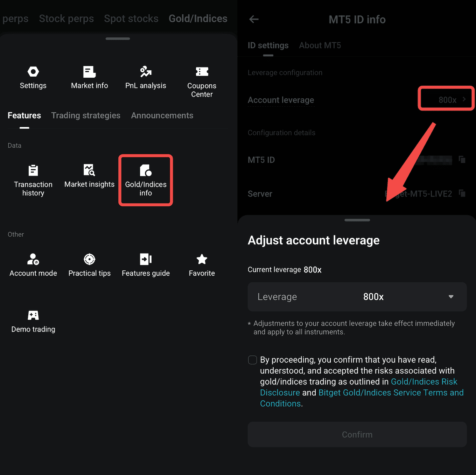
Task: Expand the Leverage 800x dropdown
Action: [357, 297]
